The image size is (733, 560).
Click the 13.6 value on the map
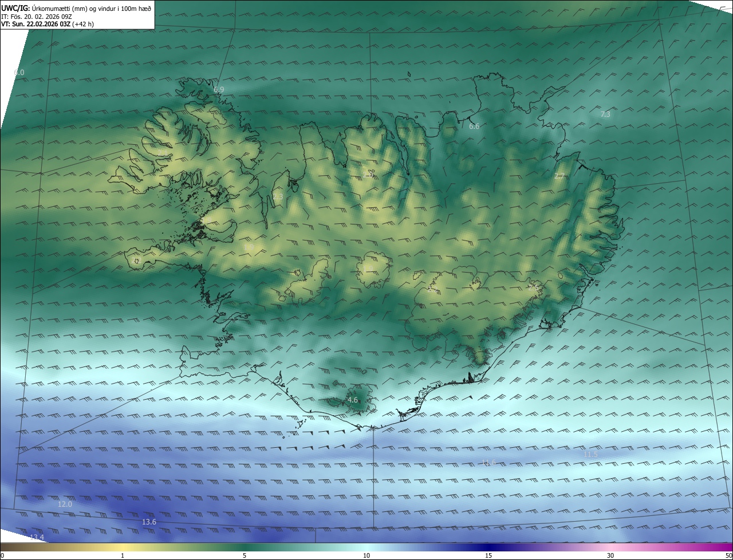149,522
